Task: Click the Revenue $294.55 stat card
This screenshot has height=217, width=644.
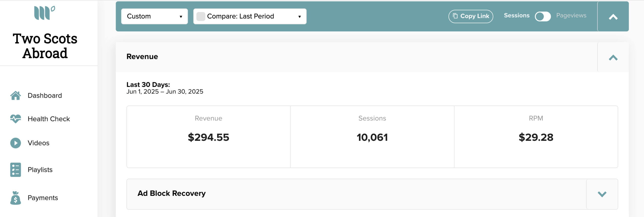Action: 209,137
